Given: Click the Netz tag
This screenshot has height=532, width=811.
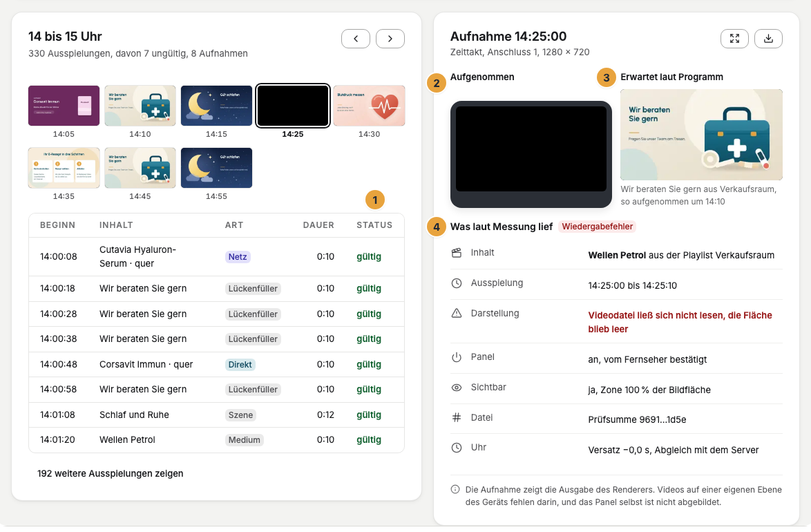Looking at the screenshot, I should click(238, 257).
